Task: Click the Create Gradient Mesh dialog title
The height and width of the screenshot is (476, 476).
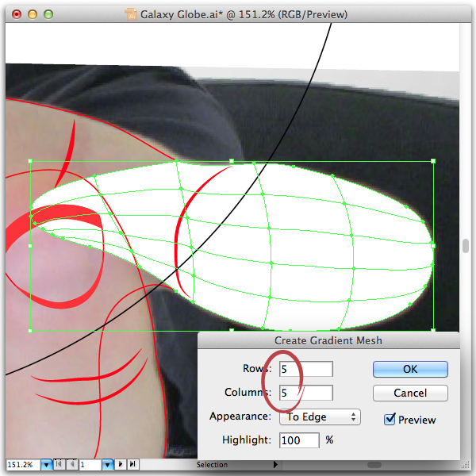Action: pyautogui.click(x=328, y=340)
